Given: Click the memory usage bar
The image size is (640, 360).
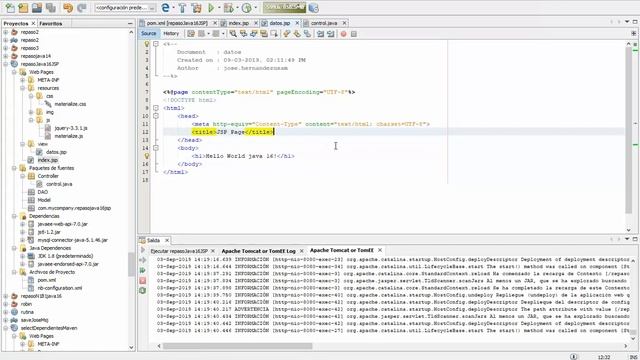Looking at the screenshot, I should 284,7.
